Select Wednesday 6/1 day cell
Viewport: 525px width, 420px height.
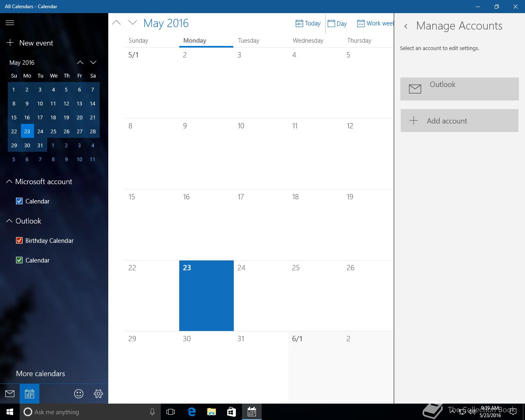[x=315, y=367]
